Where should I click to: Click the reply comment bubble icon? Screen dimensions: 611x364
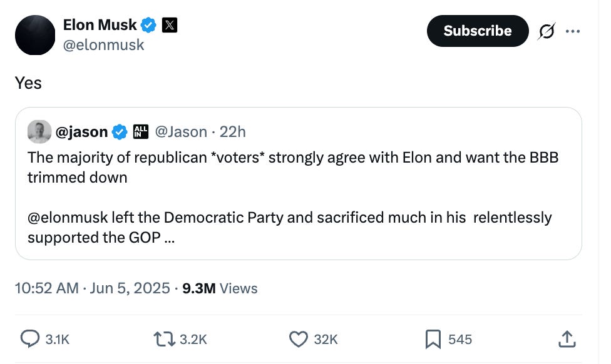(29, 339)
